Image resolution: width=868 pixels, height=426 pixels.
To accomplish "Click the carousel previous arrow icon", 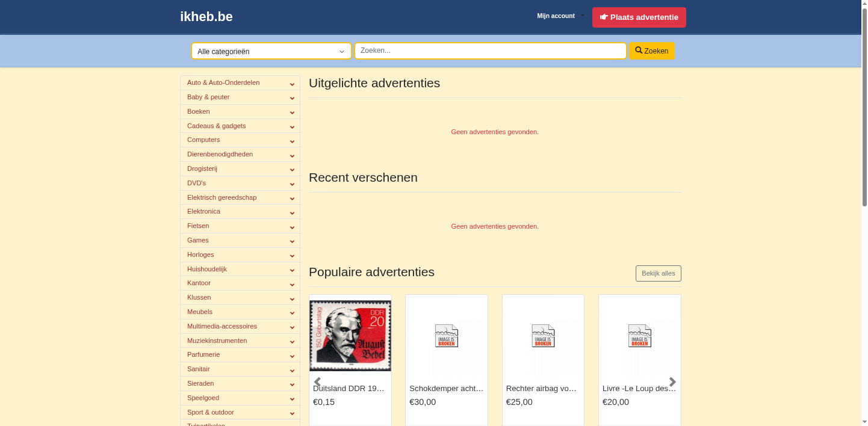I will pos(317,382).
